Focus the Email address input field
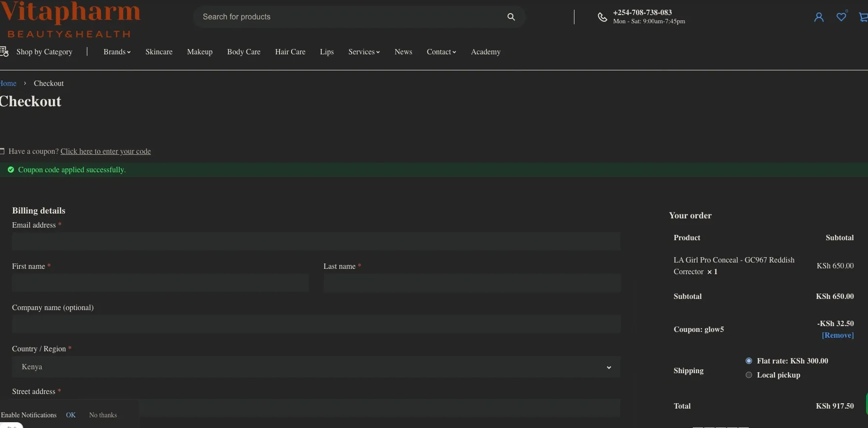This screenshot has width=868, height=428. point(316,241)
